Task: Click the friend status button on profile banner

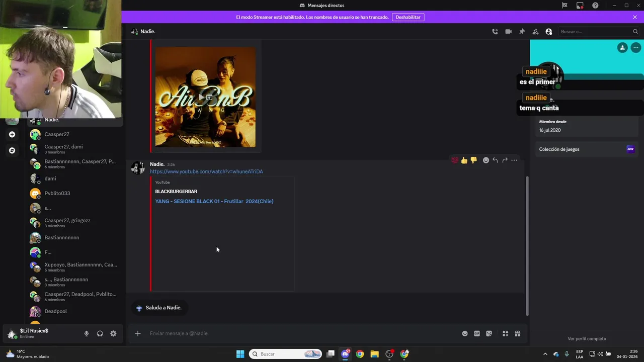Action: coord(622,48)
